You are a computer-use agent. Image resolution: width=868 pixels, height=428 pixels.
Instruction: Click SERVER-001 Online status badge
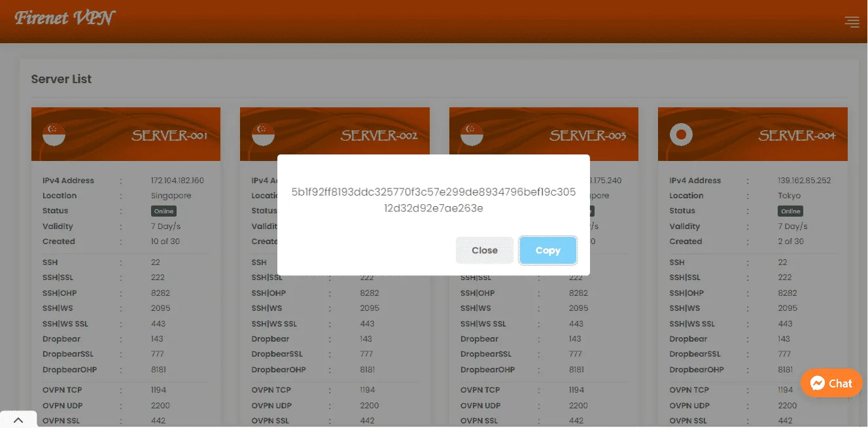pyautogui.click(x=164, y=211)
